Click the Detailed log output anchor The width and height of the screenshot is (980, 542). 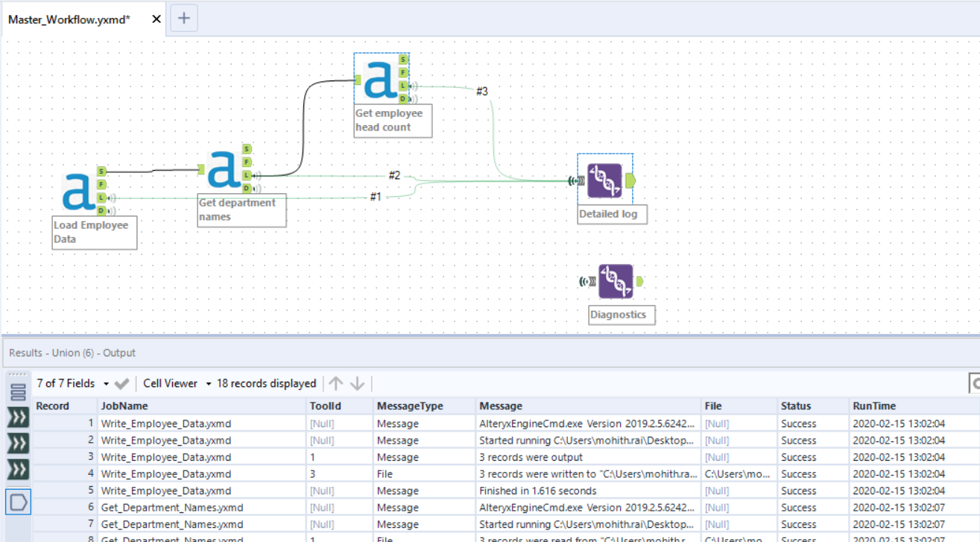[630, 180]
